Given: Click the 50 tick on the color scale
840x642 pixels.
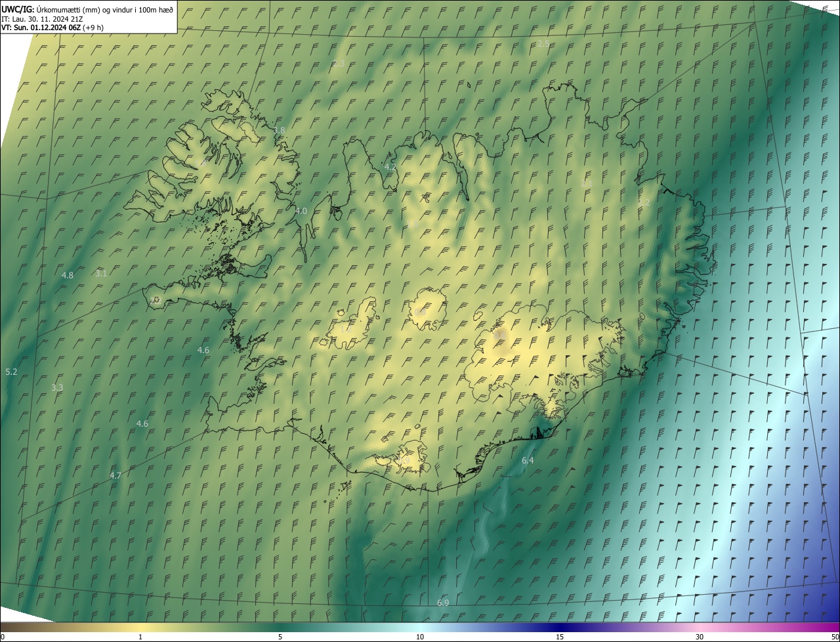Looking at the screenshot, I should click(835, 637).
